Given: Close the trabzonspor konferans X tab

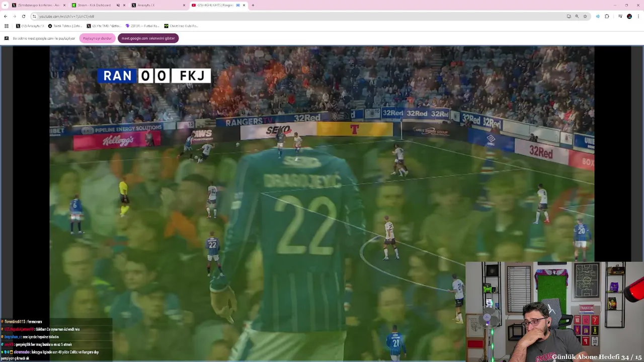Looking at the screenshot, I should click(x=64, y=5).
